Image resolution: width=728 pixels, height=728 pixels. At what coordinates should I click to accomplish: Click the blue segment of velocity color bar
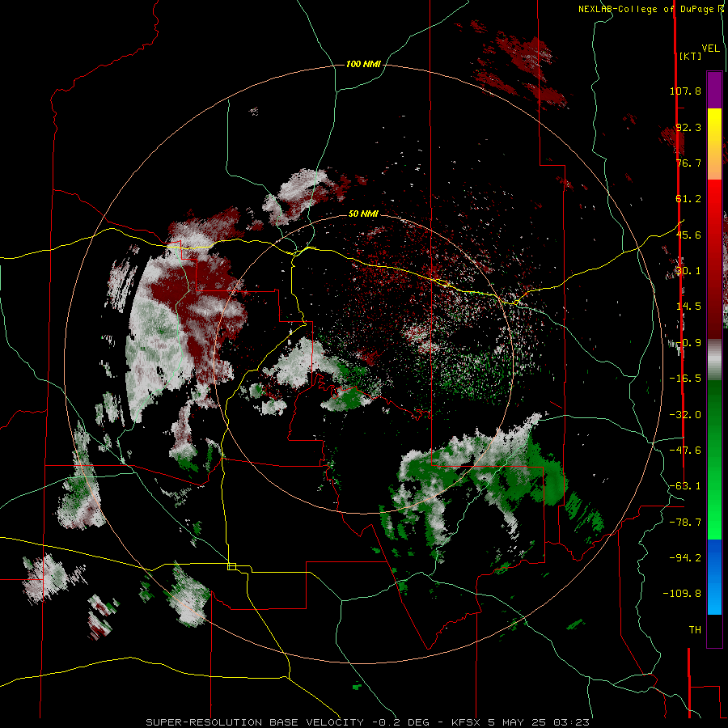point(714,577)
